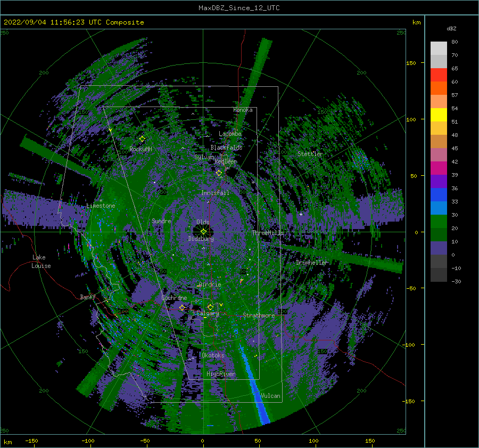Click the Limestone label
The height and width of the screenshot is (448, 479).
(x=101, y=206)
